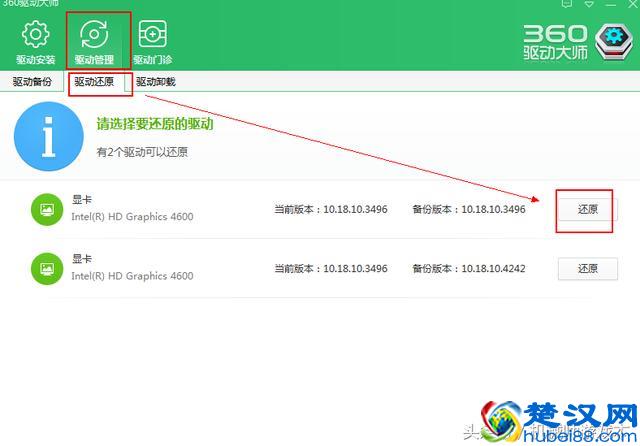Click the heading 请选择要还原的驱动
The width and height of the screenshot is (640, 446).
point(155,124)
